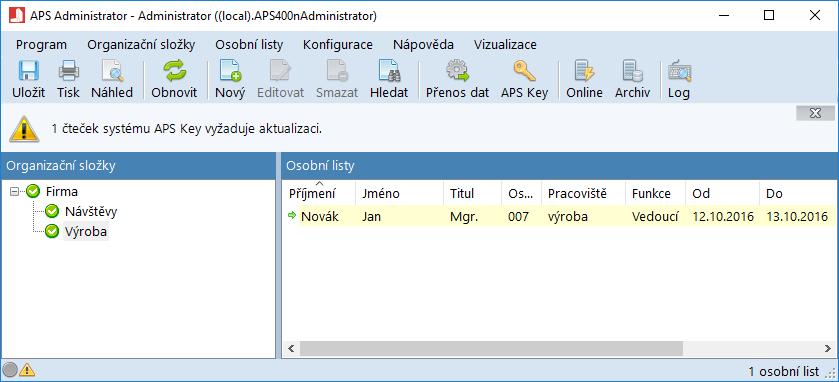Image resolution: width=839 pixels, height=382 pixels.
Task: Click the APS Key update notification text
Action: (x=187, y=129)
